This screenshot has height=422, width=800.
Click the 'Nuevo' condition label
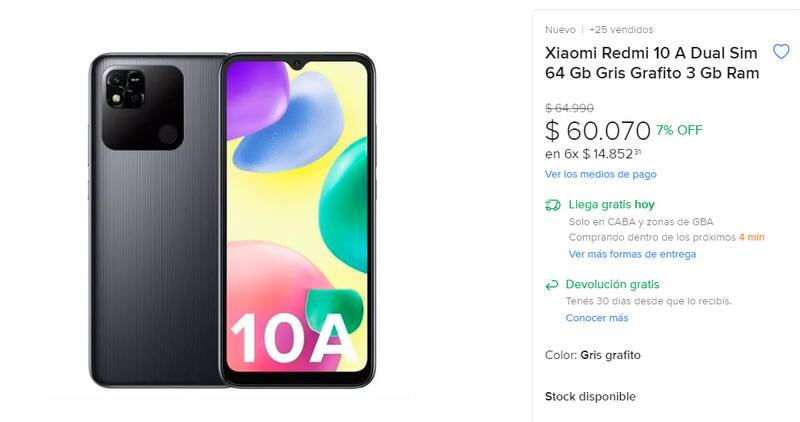click(561, 29)
